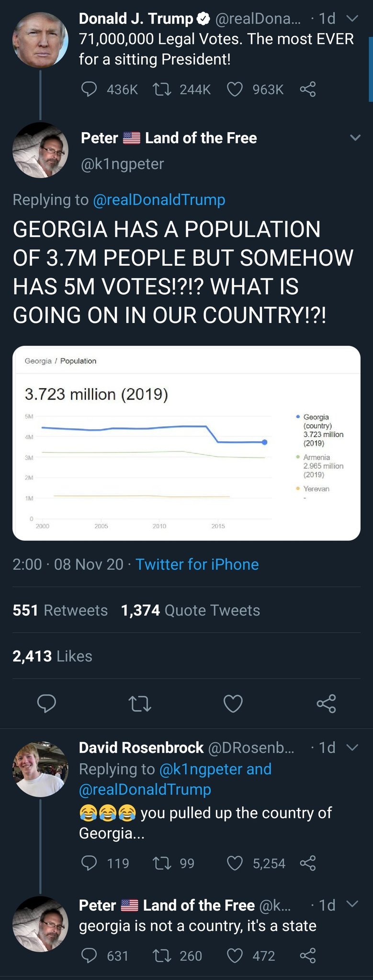The image size is (373, 980).
Task: Open replies on Trump's tweet (436K)
Action: (x=89, y=89)
